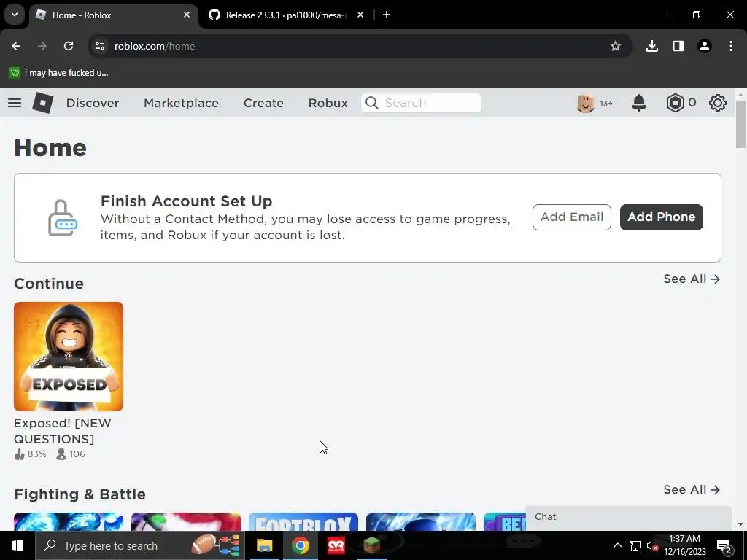This screenshot has height=560, width=747.
Task: Open the Marketplace page
Action: pos(181,103)
